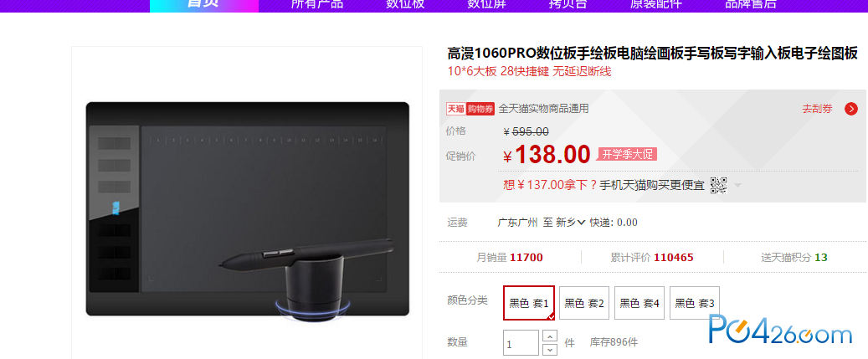Open the 品牌售后 navigation item
This screenshot has height=359, width=868.
[x=751, y=4]
